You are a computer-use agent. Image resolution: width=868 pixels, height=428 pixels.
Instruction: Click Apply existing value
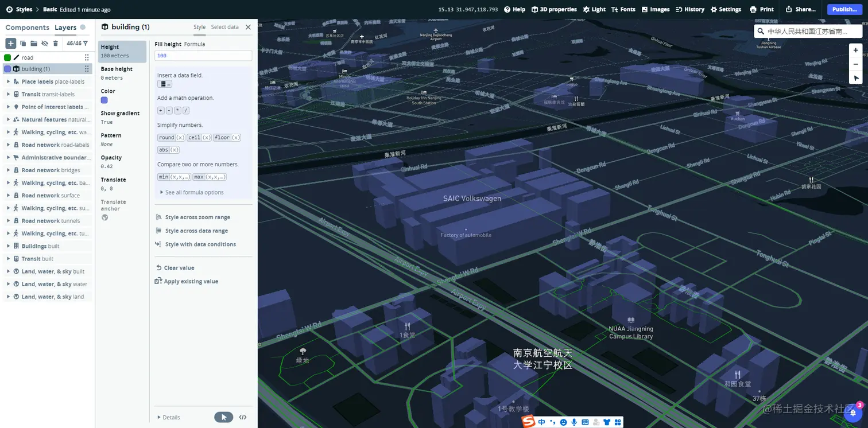187,281
